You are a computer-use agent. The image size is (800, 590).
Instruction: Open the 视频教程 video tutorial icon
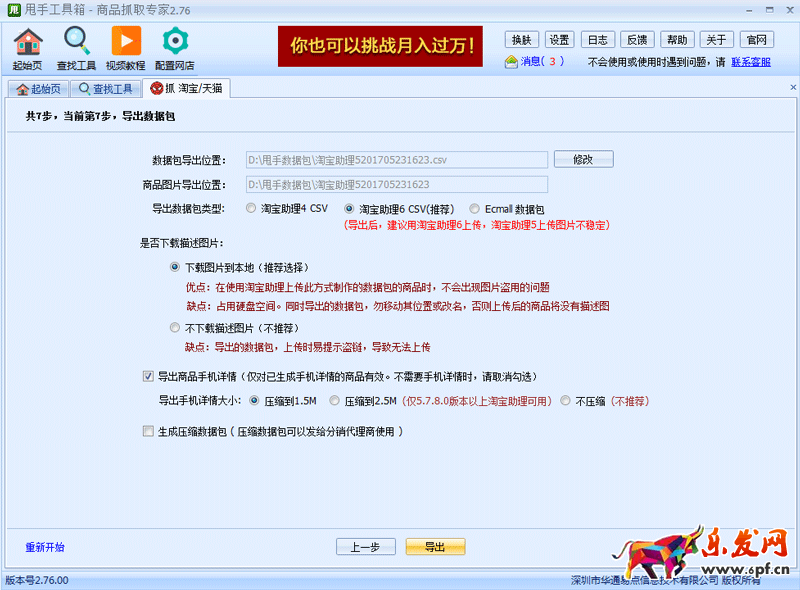126,42
